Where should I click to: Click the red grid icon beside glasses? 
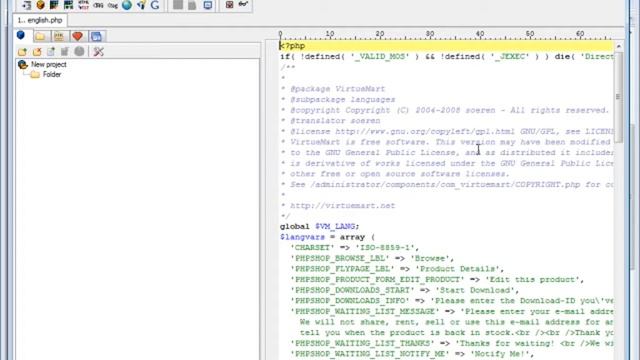pyautogui.click(x=229, y=5)
